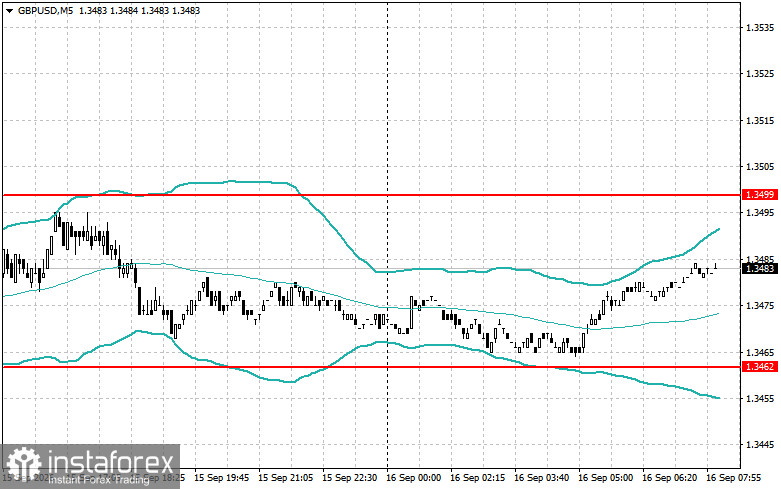Click the 15 Sep 21:05 time label
Viewport: 781px width, 489px height.
285,478
